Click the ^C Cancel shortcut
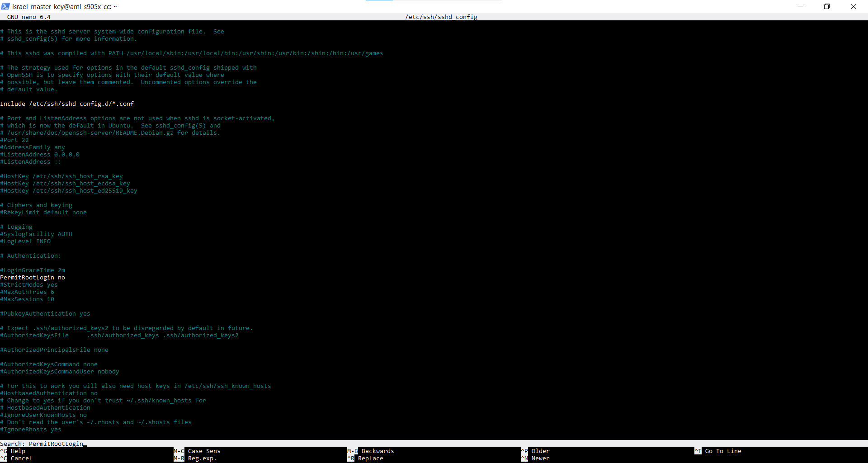Viewport: 868px width, 463px height. pyautogui.click(x=16, y=458)
